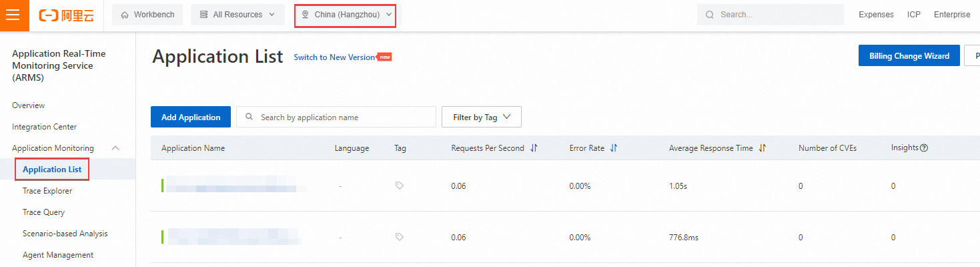Sort by Error Rate icon
This screenshot has height=267, width=980.
point(614,148)
